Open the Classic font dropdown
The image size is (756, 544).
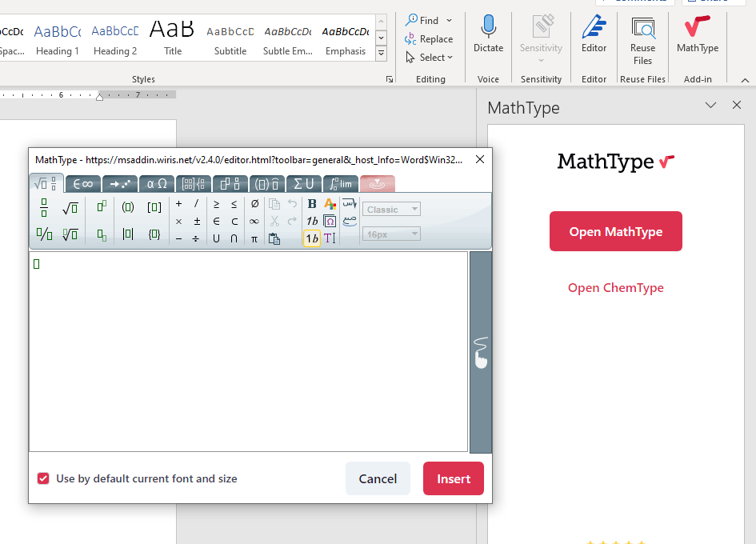coord(391,210)
